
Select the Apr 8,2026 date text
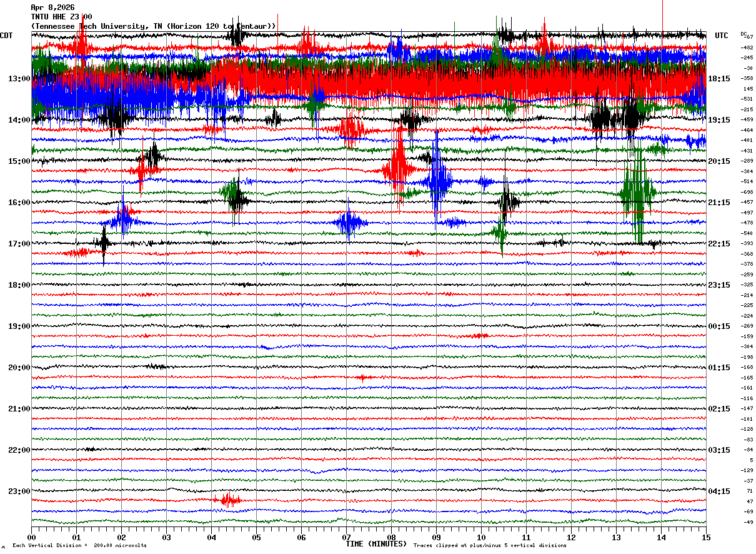click(52, 8)
